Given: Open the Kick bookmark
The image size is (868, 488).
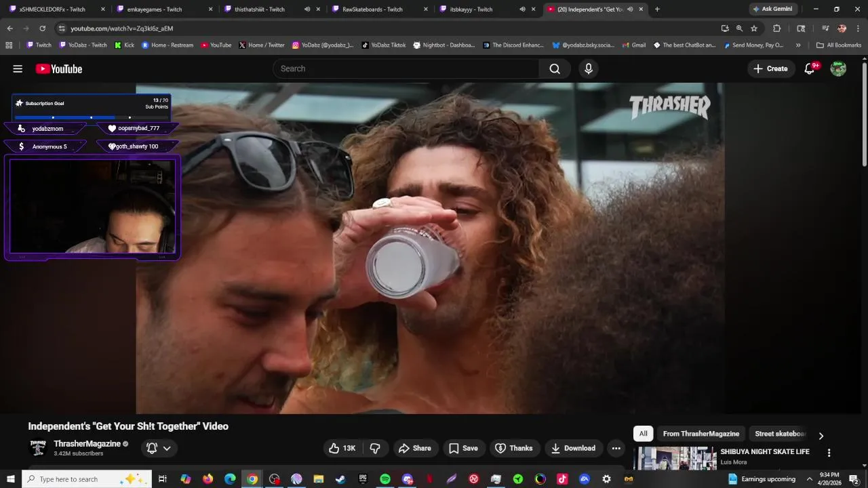Looking at the screenshot, I should 124,45.
